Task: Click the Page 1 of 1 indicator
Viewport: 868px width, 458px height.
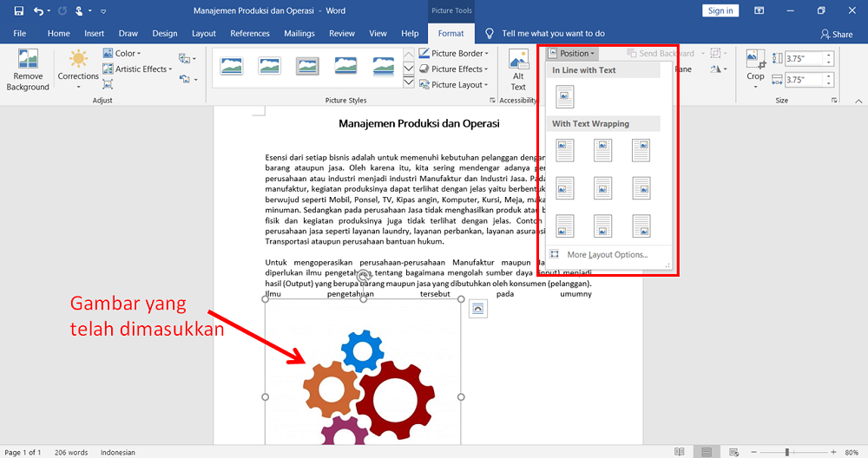Action: pos(23,452)
